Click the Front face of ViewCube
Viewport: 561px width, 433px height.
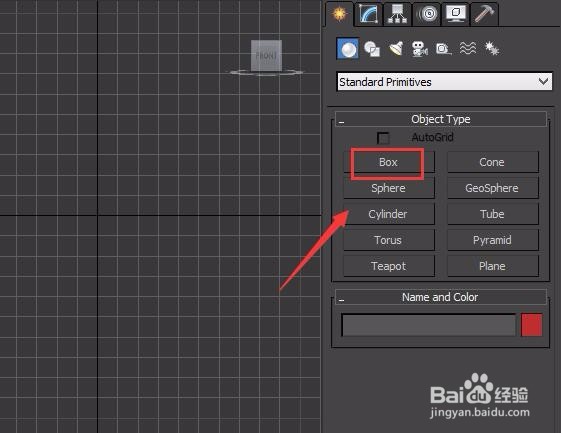[266, 55]
